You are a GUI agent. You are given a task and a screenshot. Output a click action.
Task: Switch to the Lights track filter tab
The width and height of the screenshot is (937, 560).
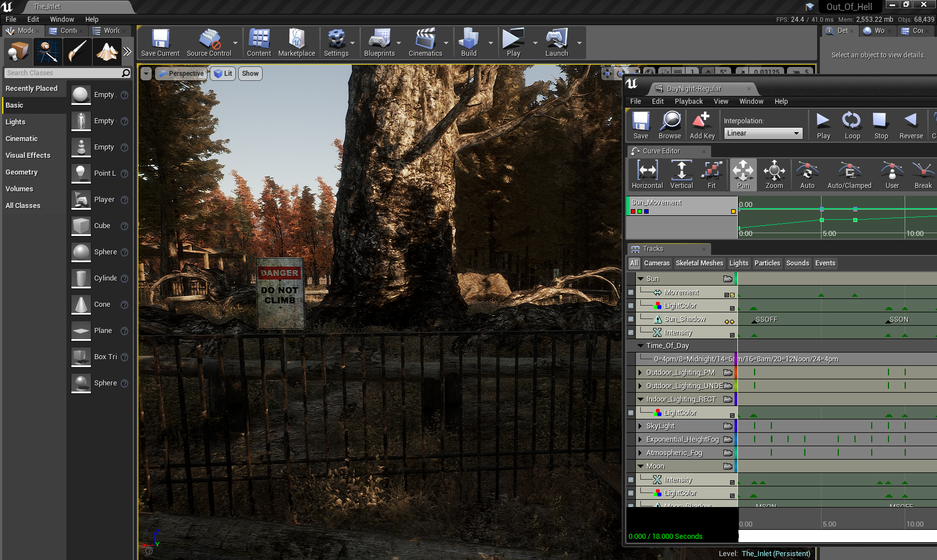point(738,263)
